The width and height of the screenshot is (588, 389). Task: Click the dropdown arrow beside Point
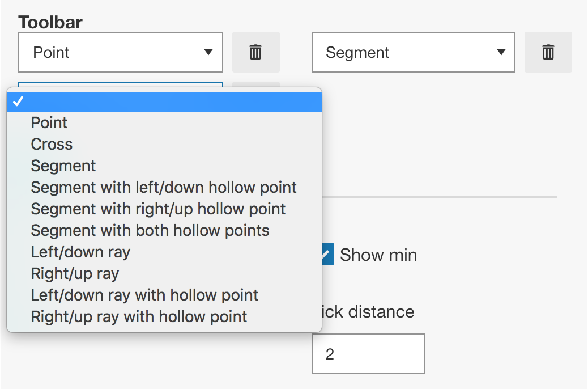click(208, 52)
